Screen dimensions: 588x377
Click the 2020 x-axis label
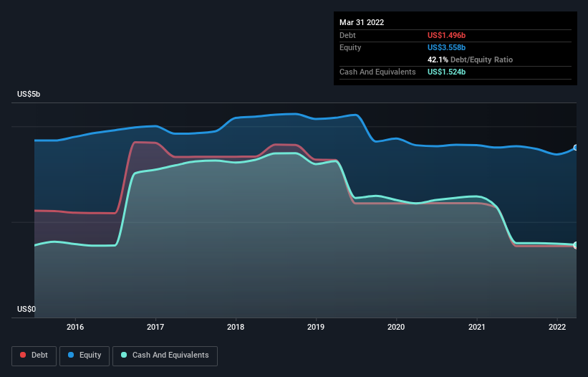point(396,327)
